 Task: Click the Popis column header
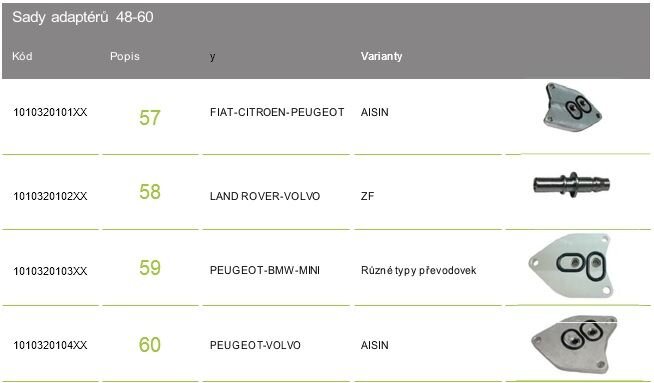tap(125, 56)
